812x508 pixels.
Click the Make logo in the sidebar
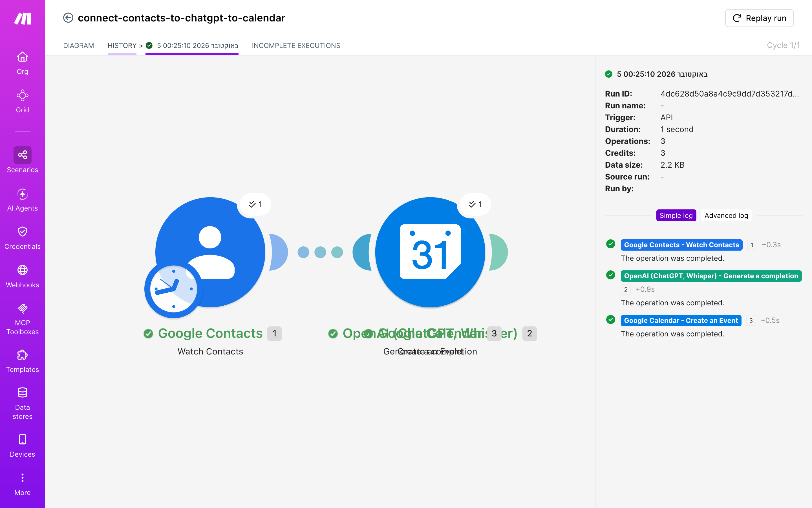(x=23, y=18)
